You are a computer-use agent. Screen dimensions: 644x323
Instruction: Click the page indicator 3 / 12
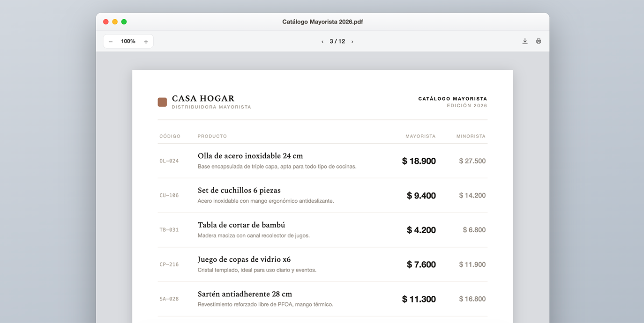(337, 42)
